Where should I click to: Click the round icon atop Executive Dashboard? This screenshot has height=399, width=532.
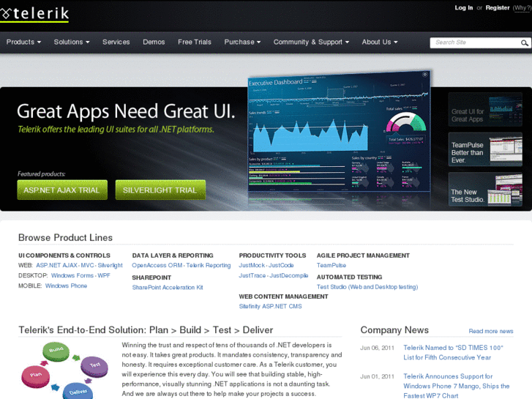(424, 75)
